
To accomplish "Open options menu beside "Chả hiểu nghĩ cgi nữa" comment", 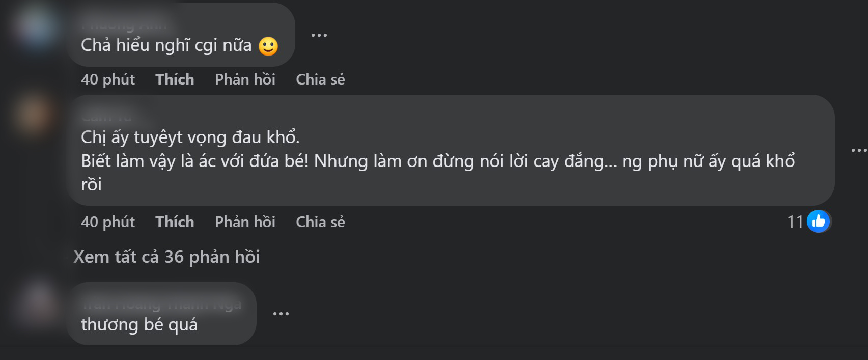I will [319, 35].
